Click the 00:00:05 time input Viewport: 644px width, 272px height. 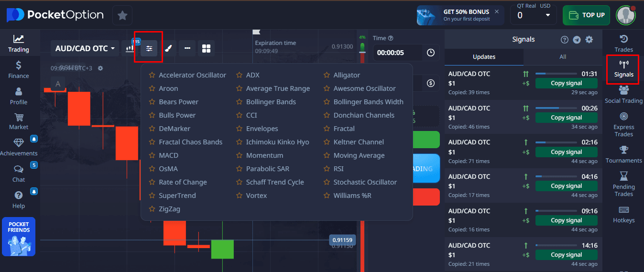(407, 53)
